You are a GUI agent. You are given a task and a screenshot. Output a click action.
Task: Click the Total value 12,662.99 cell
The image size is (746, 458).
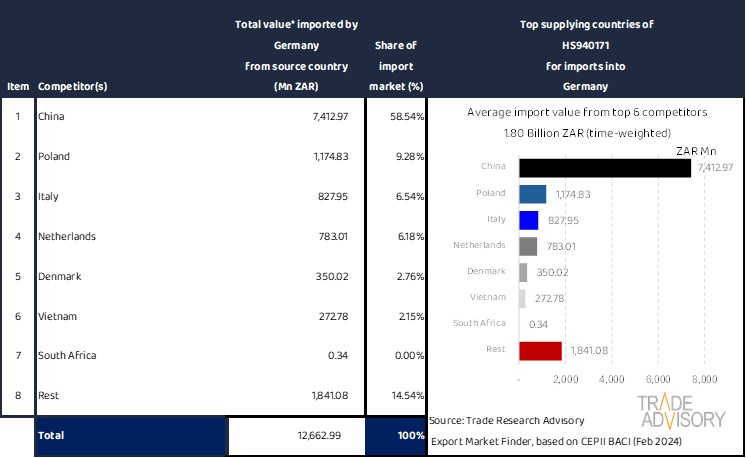tap(296, 436)
